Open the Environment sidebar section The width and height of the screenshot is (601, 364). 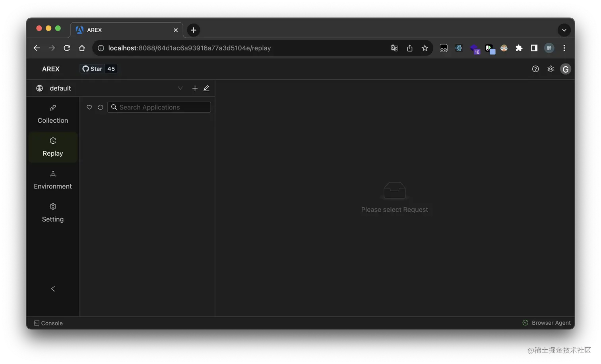[x=53, y=180]
